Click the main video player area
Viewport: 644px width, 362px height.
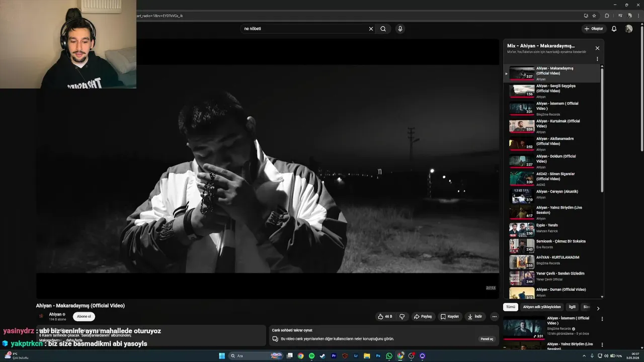[x=268, y=168]
